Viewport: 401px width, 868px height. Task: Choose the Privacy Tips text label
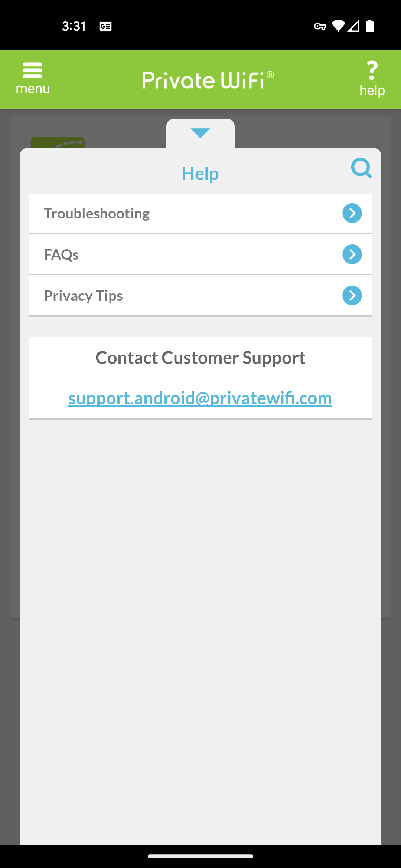pyautogui.click(x=84, y=296)
